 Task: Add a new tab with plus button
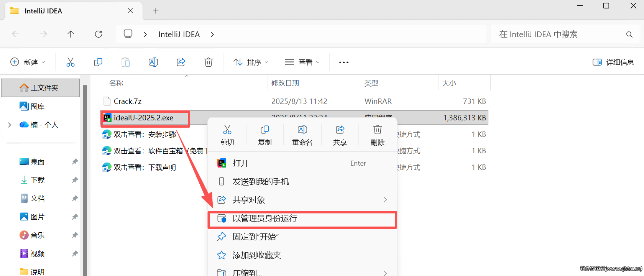click(x=156, y=11)
